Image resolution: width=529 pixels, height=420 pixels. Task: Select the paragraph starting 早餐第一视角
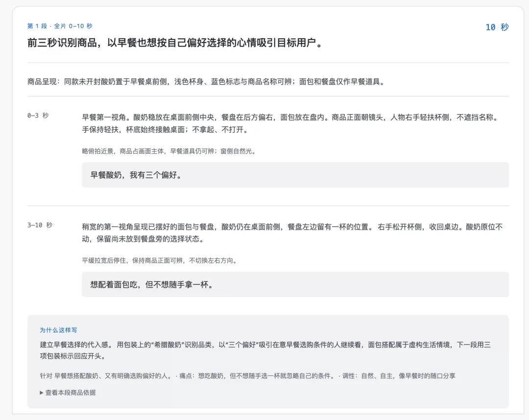pyautogui.click(x=291, y=123)
